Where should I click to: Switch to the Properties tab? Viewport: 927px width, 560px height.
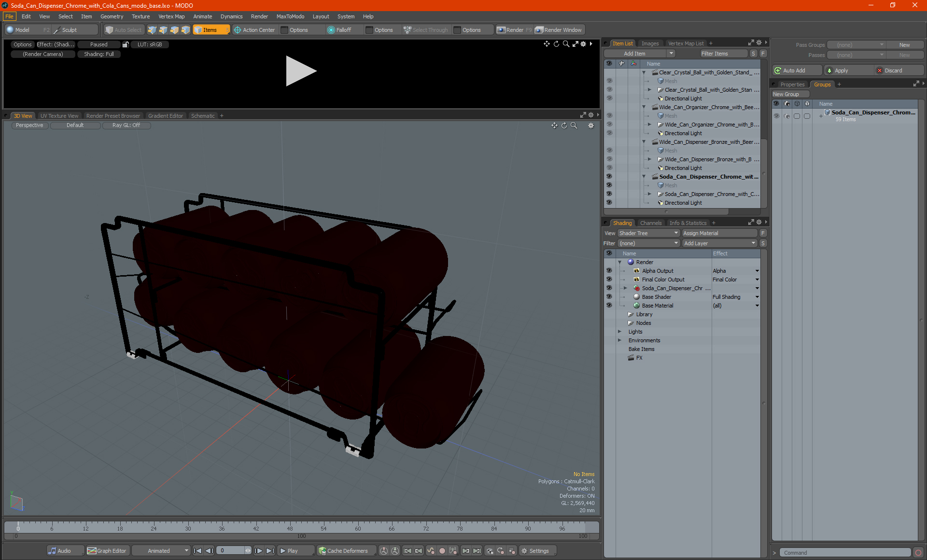click(x=792, y=84)
